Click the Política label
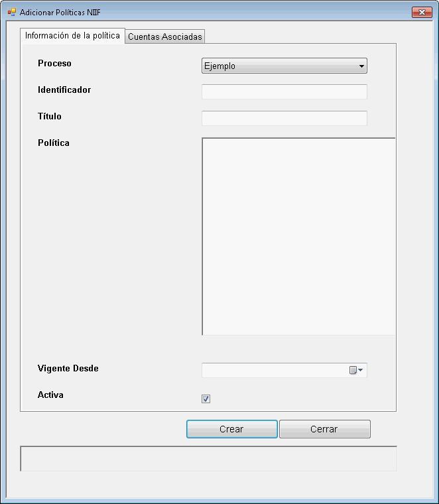 (x=54, y=143)
